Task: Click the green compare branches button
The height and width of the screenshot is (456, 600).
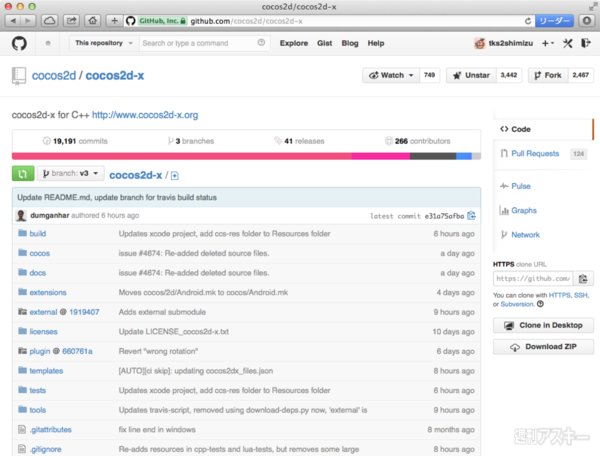Action: point(23,174)
